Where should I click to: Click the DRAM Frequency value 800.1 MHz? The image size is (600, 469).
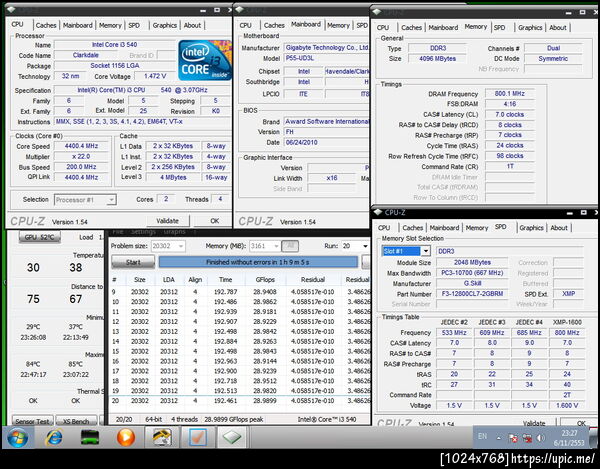(x=509, y=94)
